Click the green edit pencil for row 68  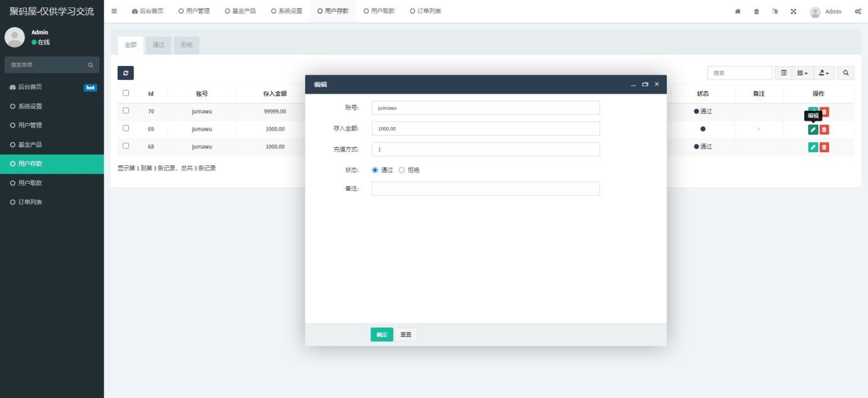813,147
